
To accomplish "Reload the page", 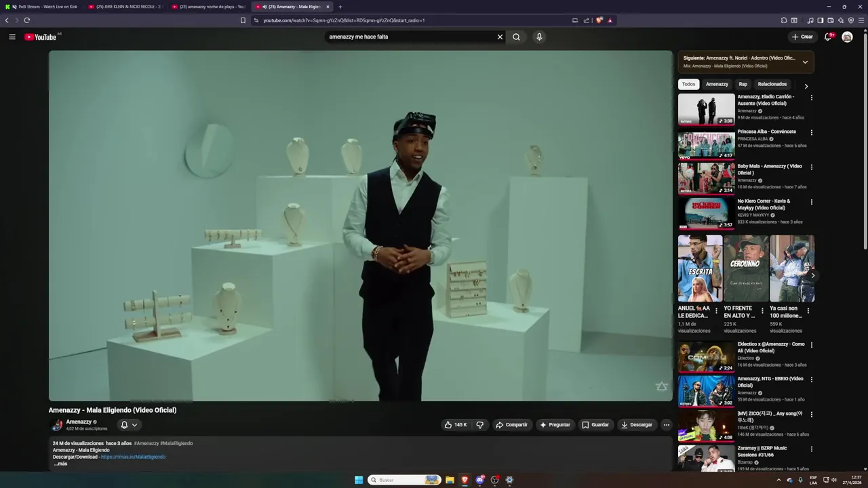I will pos(27,20).
